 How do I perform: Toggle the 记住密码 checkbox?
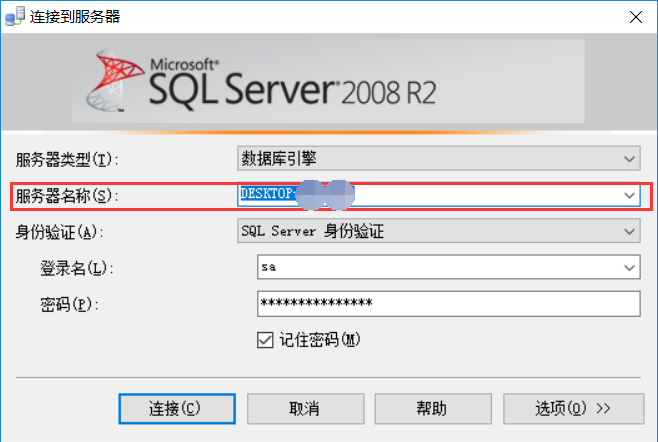coord(265,340)
